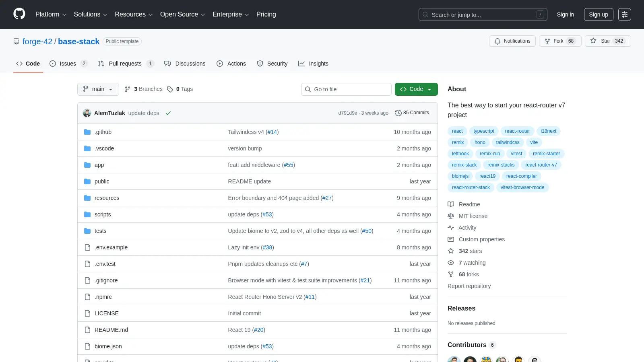
Task: Open the 0 Tags link
Action: (180, 89)
